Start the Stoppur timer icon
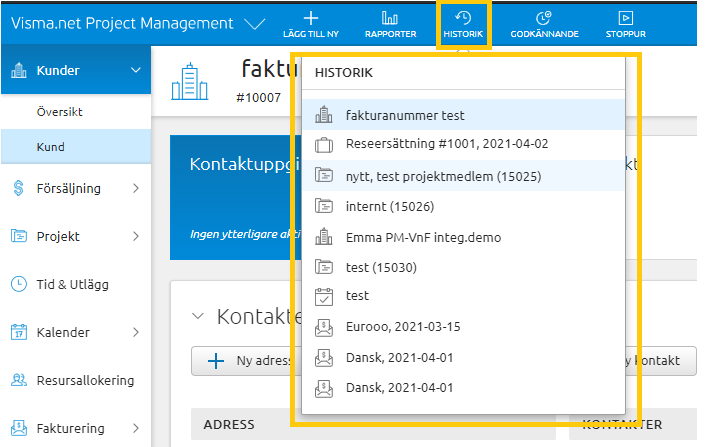The image size is (708, 447). [625, 18]
